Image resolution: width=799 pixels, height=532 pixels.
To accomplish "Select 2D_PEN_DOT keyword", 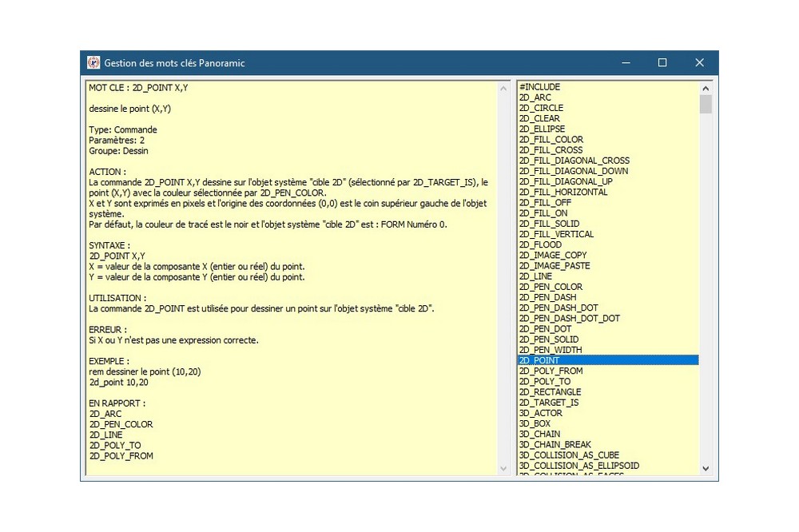I will tap(608, 329).
